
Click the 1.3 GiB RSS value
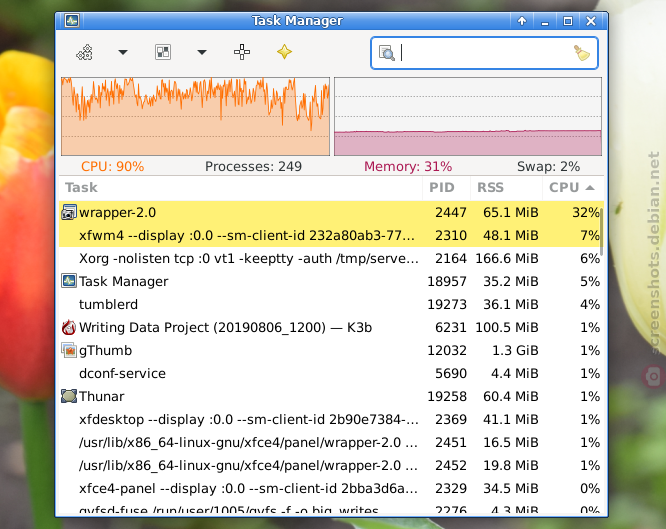coord(515,350)
